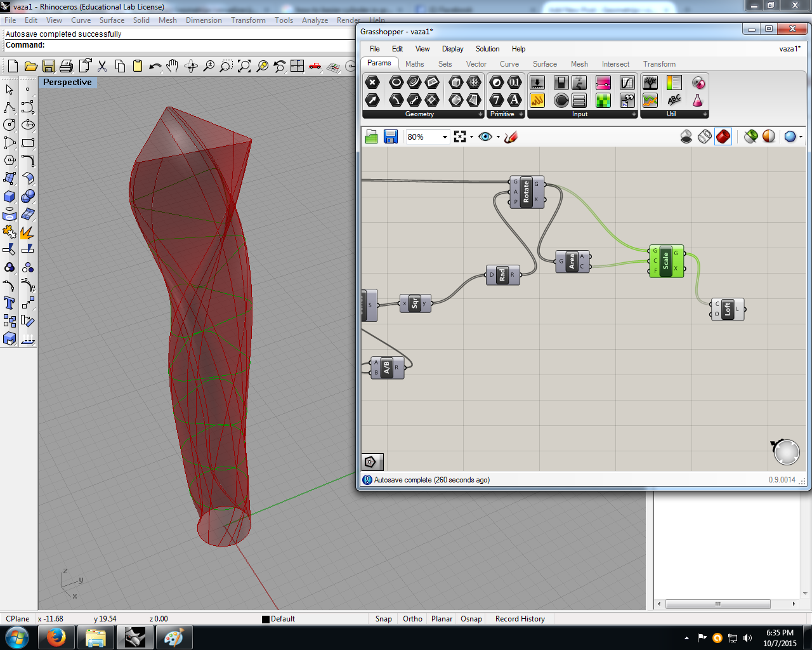Switch to the Maths tab
812x650 pixels.
(x=414, y=64)
